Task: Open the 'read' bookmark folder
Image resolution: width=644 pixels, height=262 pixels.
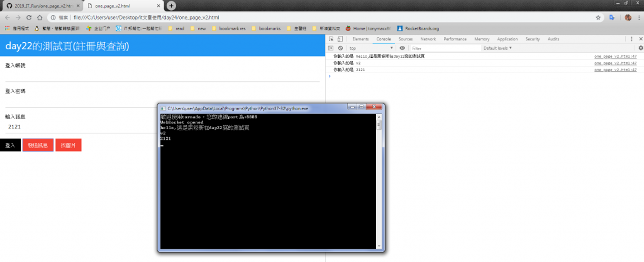Action: click(x=176, y=29)
